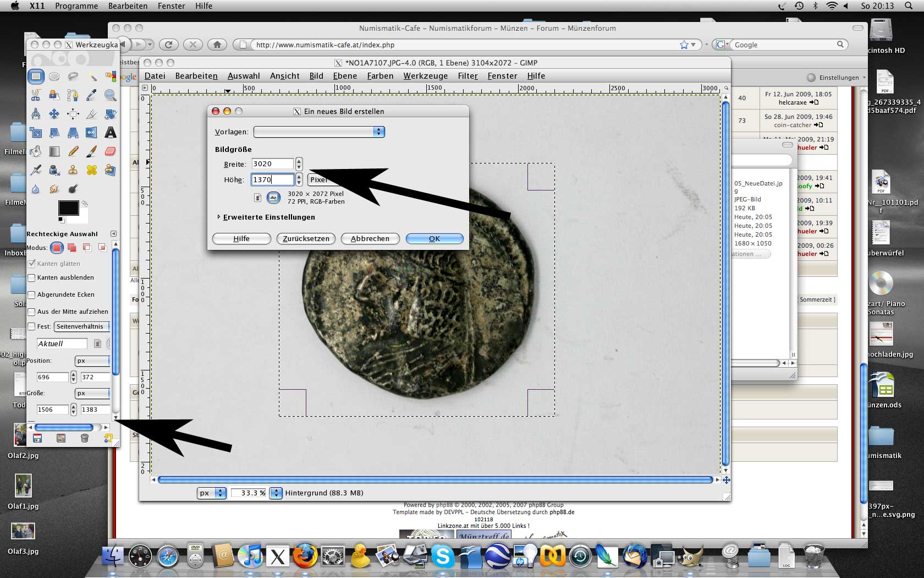924x578 pixels.
Task: Choose landscape orientation in new image dialog
Action: pyautogui.click(x=273, y=198)
